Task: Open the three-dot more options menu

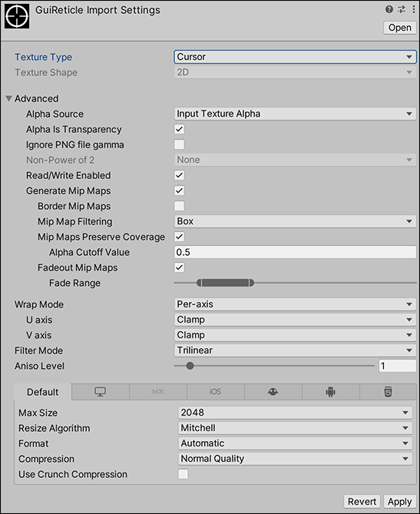Action: point(413,9)
